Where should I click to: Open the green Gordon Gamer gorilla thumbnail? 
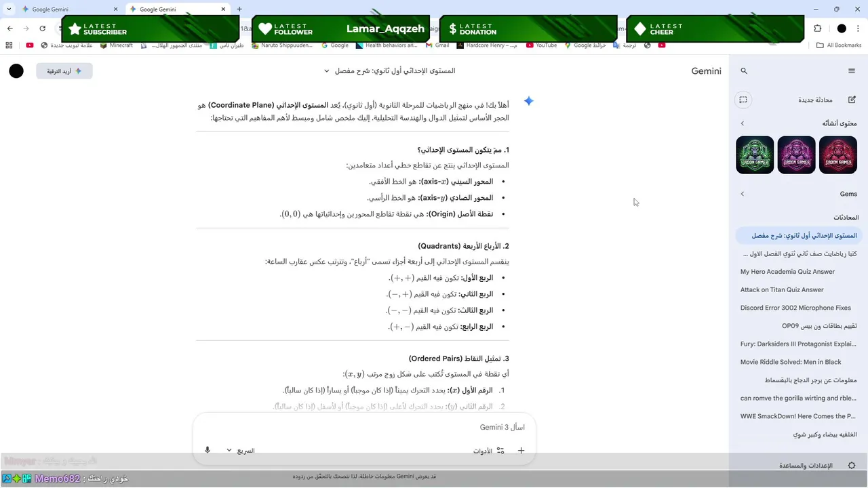[x=755, y=155]
